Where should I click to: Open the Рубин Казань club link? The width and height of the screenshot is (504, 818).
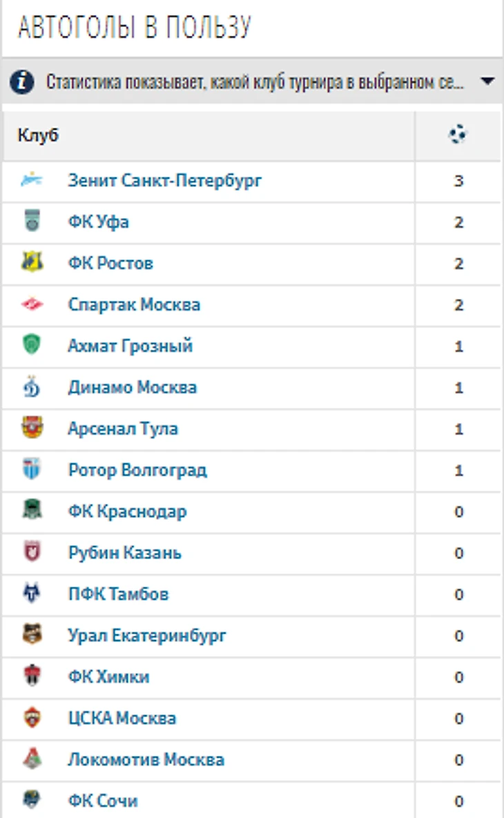coord(125,552)
